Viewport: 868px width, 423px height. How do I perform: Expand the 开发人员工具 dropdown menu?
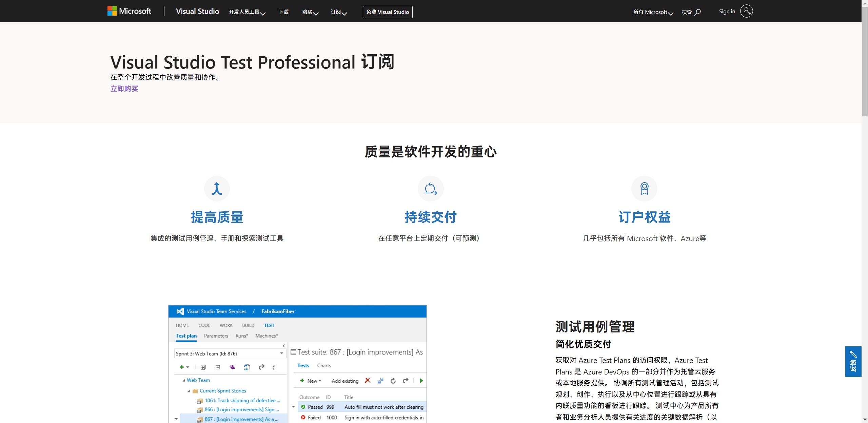pyautogui.click(x=247, y=12)
